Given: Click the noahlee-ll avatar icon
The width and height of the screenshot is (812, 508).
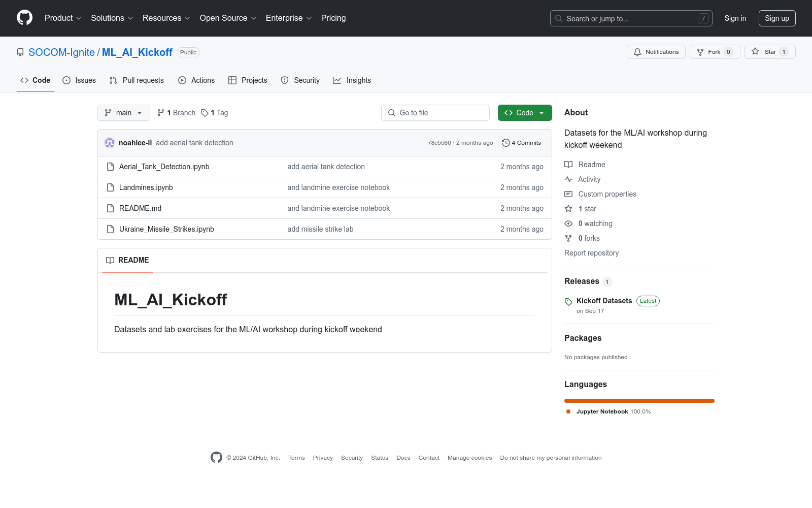Looking at the screenshot, I should [110, 143].
